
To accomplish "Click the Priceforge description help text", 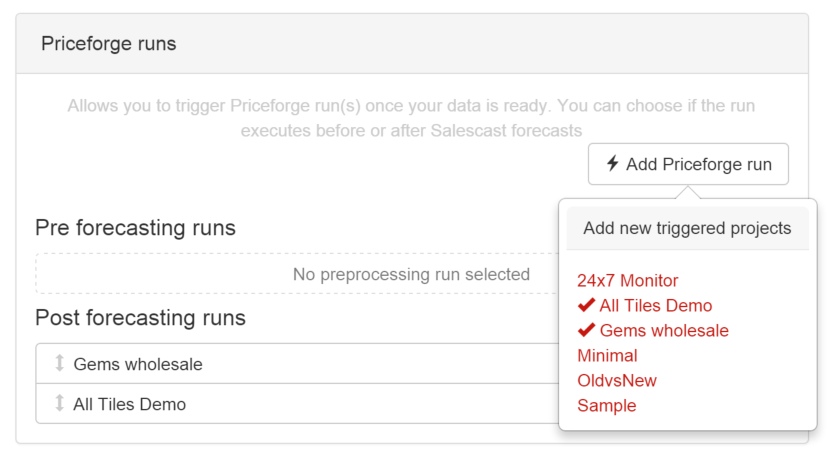I will tap(411, 117).
